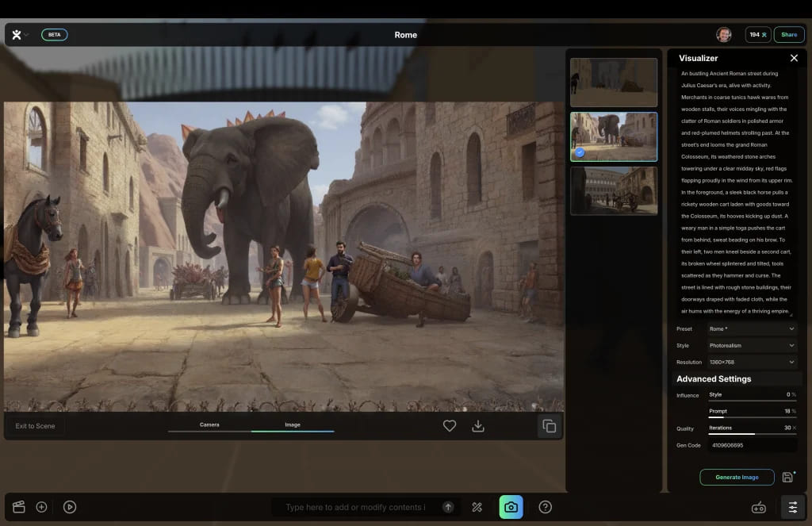Select the Image tab
The image size is (812, 526).
(x=293, y=425)
